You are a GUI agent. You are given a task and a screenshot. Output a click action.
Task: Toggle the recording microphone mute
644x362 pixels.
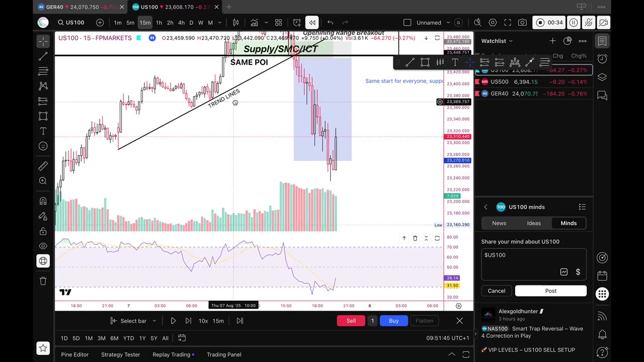coord(589,23)
